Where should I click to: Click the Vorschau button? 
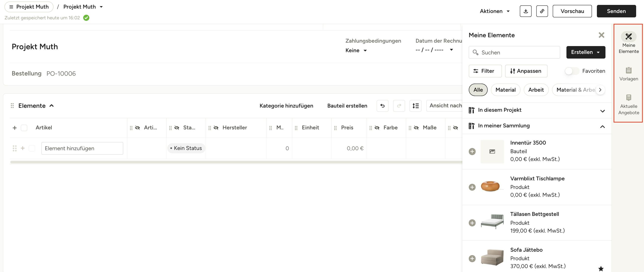(572, 11)
